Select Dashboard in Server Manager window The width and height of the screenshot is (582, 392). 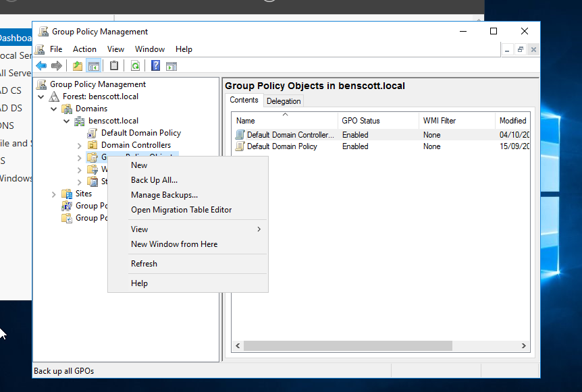pos(16,38)
